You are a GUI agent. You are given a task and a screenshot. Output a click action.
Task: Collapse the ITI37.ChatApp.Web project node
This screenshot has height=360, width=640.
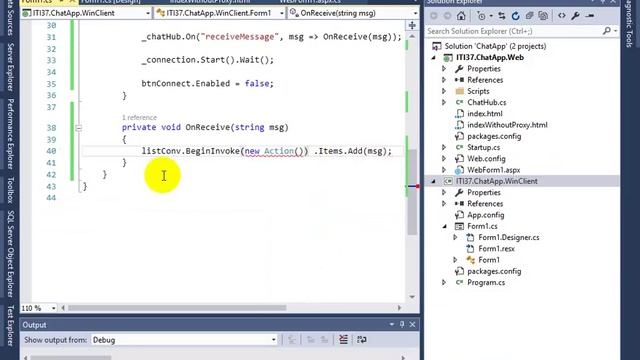pos(433,58)
